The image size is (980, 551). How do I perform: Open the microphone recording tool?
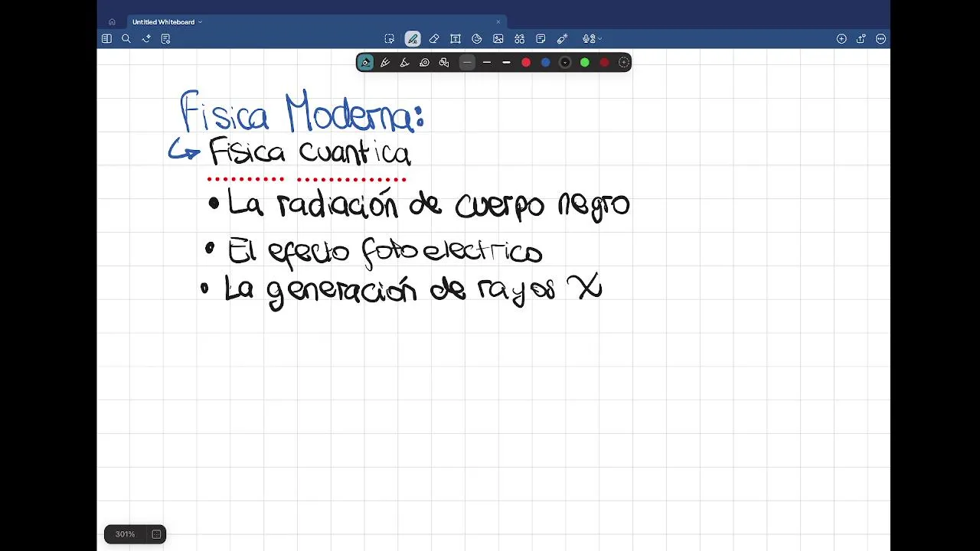click(587, 39)
